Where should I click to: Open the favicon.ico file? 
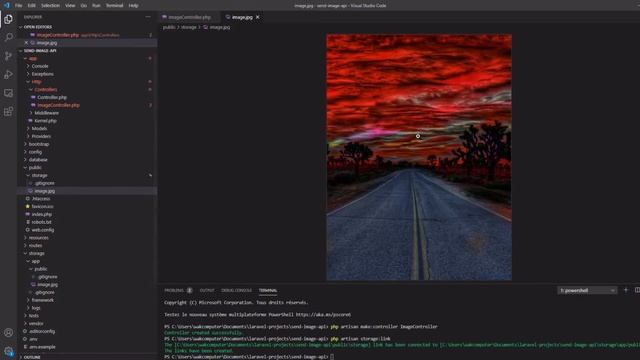coord(42,207)
